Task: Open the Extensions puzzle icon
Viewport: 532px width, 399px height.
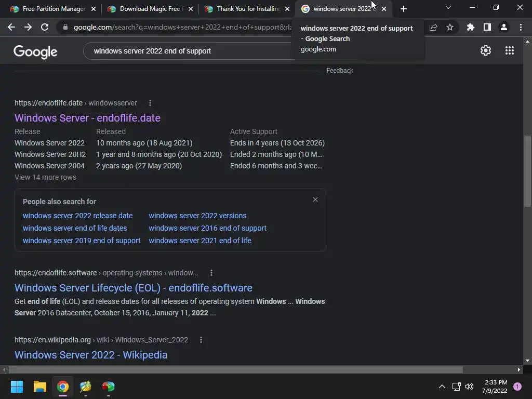Action: (x=470, y=27)
